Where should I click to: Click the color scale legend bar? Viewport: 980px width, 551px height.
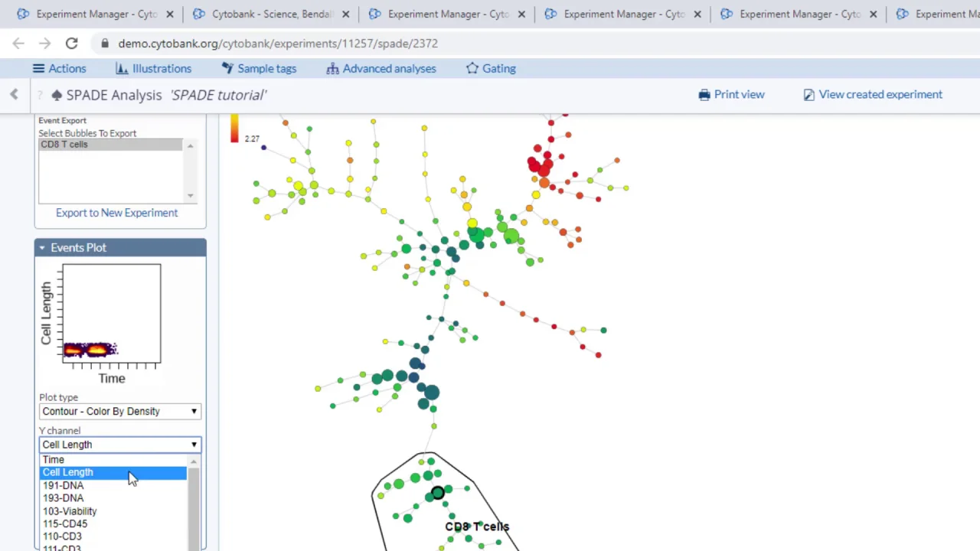tap(234, 128)
